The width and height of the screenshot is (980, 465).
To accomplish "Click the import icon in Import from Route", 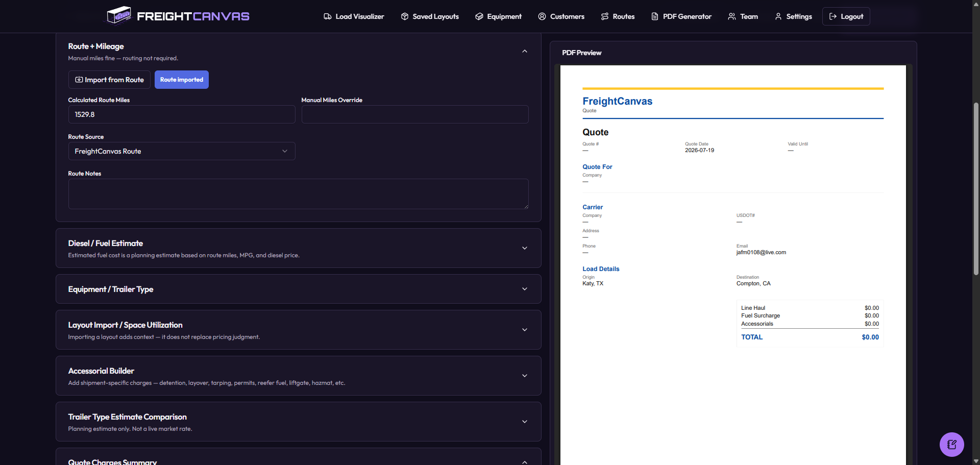I will (x=79, y=80).
